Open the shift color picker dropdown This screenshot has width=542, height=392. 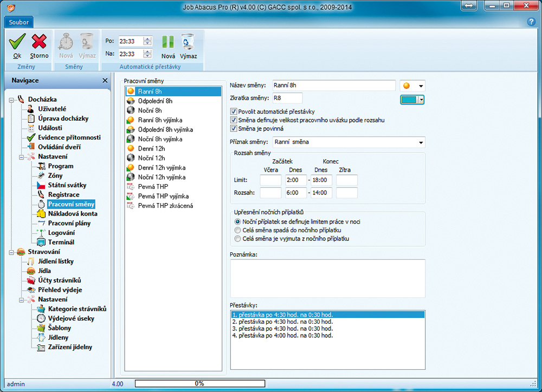pyautogui.click(x=421, y=100)
